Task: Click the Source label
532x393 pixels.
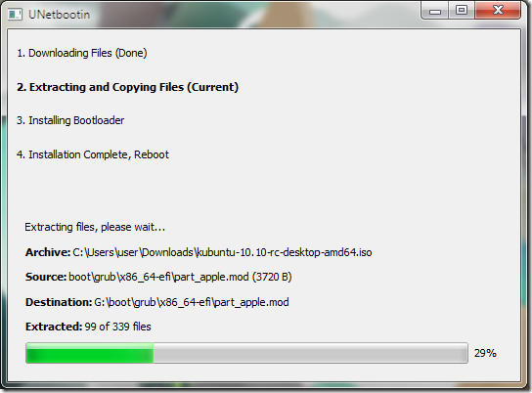Action: point(46,277)
